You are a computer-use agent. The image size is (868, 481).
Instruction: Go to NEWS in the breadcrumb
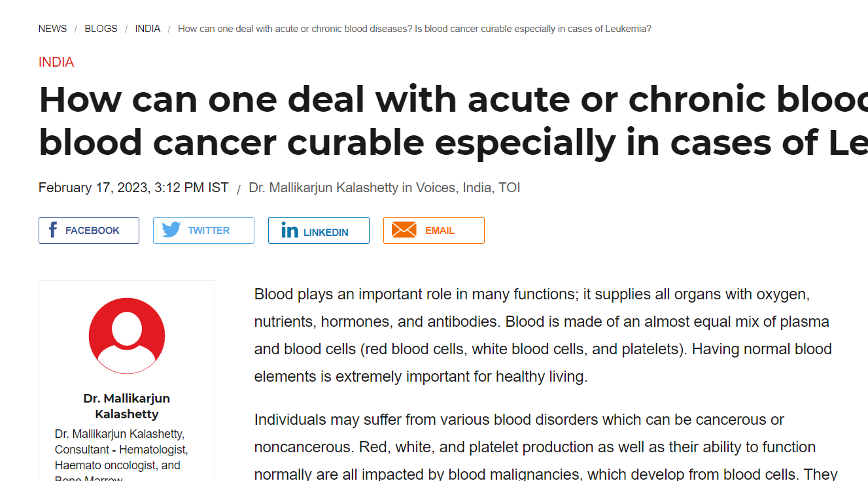[52, 29]
